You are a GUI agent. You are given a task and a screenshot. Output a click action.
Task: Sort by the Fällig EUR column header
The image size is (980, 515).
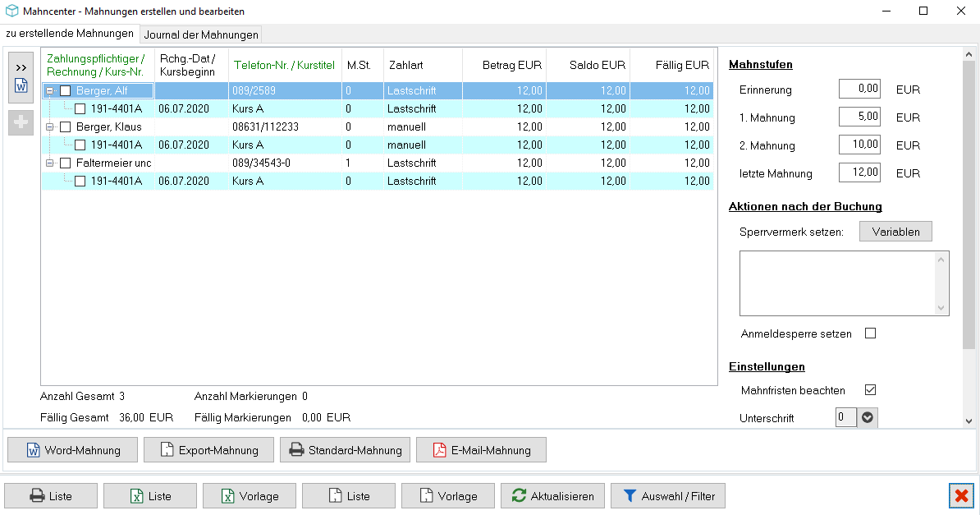(672, 65)
